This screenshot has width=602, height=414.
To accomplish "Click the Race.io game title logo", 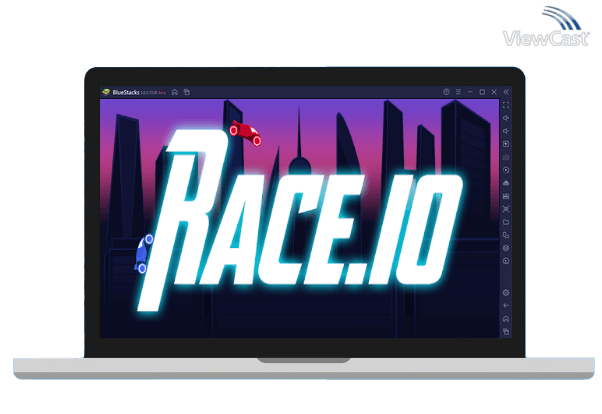I will pos(299,221).
